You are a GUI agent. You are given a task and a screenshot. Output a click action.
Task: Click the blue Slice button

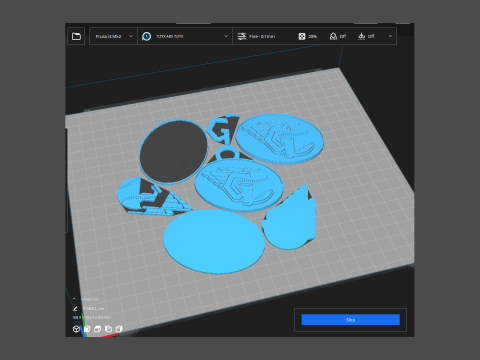[350, 320]
